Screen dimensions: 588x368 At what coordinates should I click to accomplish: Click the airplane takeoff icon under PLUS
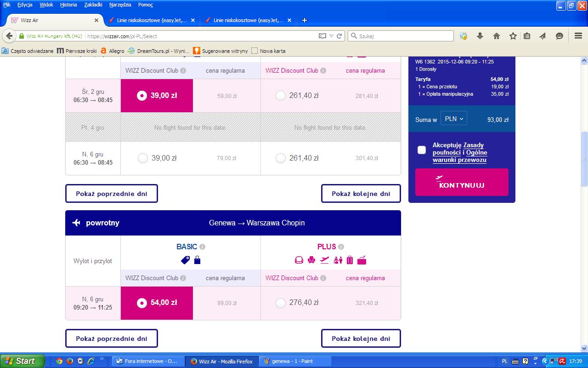[x=325, y=260]
